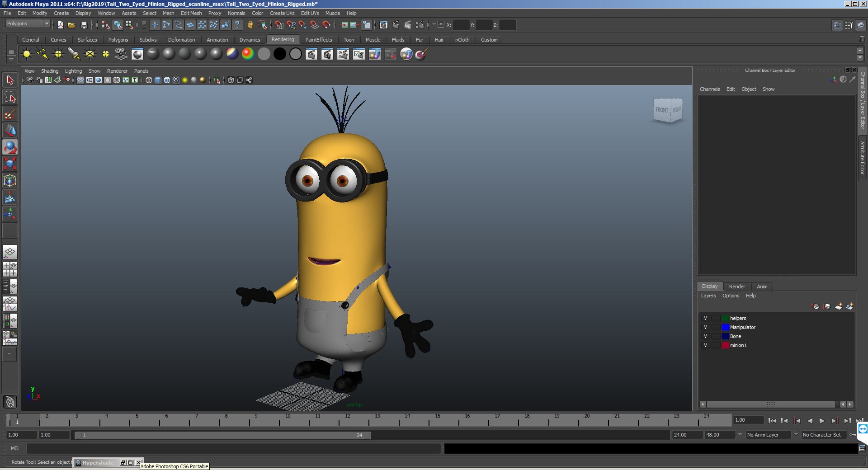Viewport: 868px width, 470px height.
Task: Click the red minion1 layer color swatch
Action: click(726, 345)
